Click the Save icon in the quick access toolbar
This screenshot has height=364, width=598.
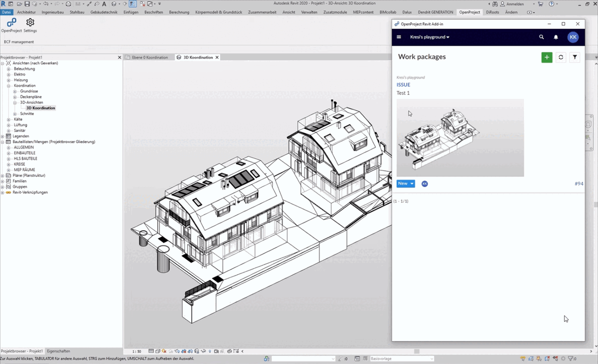coord(26,4)
